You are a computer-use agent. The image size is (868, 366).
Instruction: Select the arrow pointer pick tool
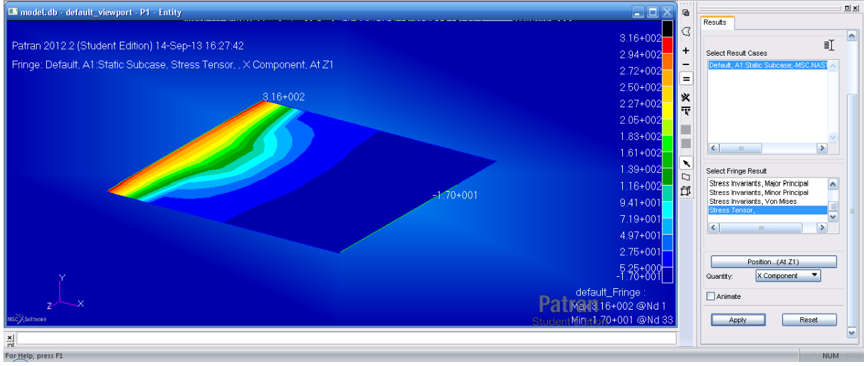coord(686,163)
